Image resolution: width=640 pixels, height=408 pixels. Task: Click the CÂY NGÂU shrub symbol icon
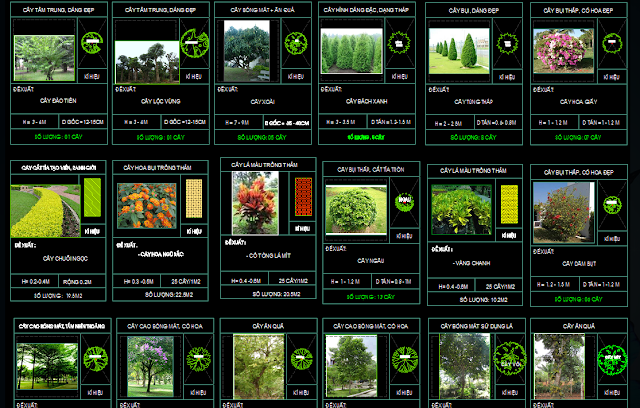(405, 202)
